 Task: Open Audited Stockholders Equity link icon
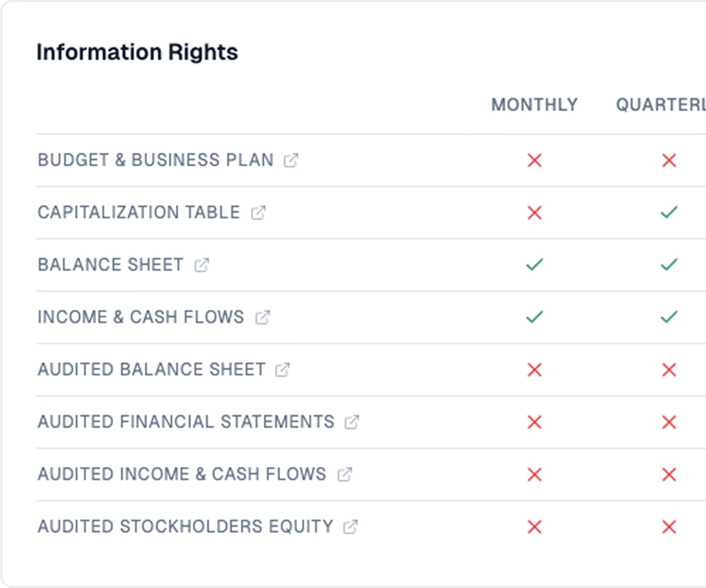click(351, 527)
